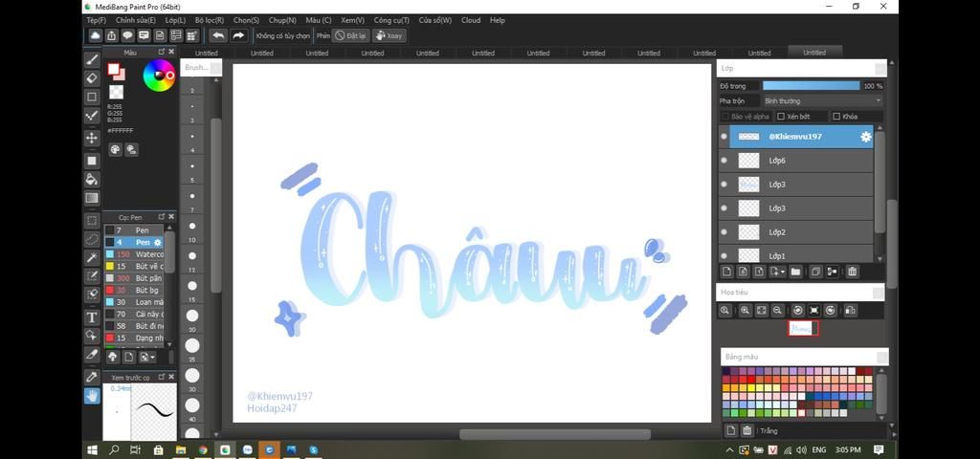
Task: Open the Bộ lọc(R) menu
Action: coord(210,20)
